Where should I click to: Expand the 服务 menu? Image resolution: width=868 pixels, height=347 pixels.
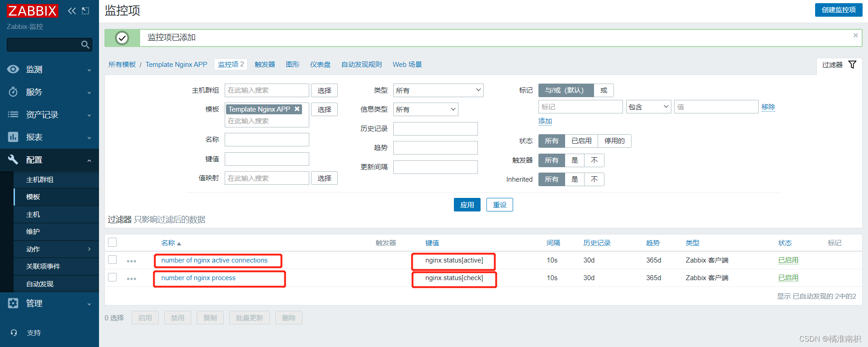pyautogui.click(x=89, y=93)
